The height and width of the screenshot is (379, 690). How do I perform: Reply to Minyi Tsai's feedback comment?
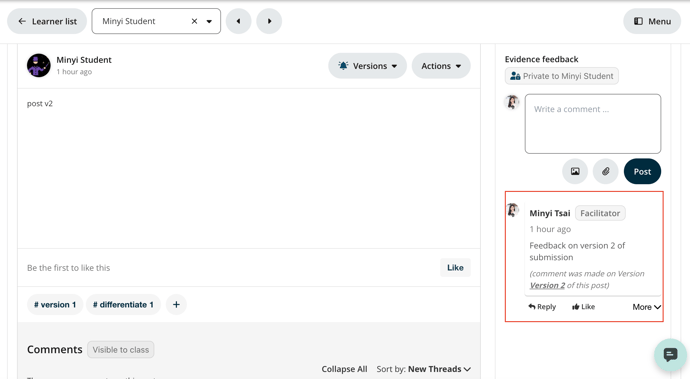[542, 307]
